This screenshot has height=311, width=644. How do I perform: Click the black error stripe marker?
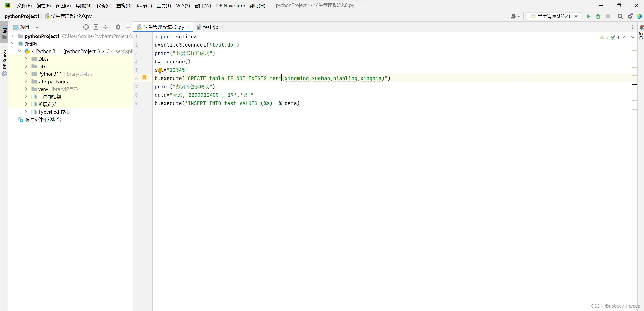click(x=634, y=84)
